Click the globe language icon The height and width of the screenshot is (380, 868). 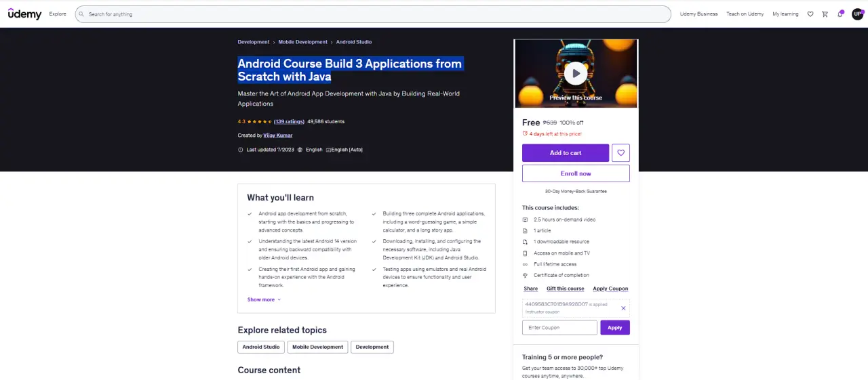[300, 150]
